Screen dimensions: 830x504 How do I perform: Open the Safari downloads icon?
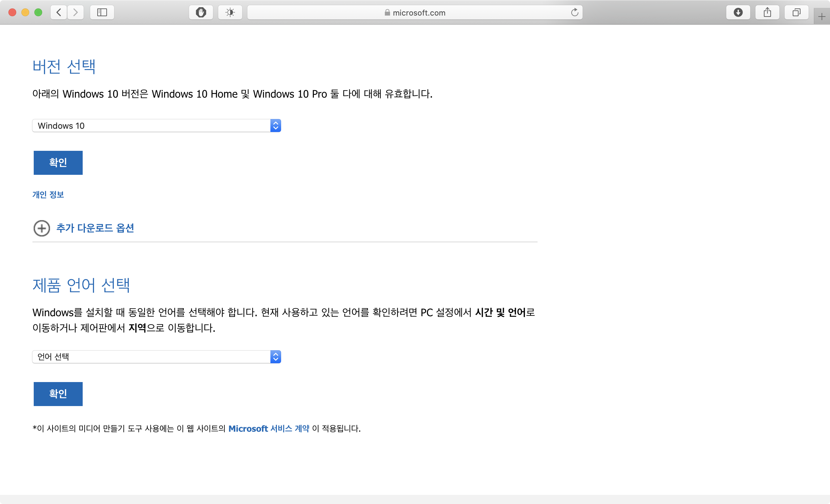[738, 12]
